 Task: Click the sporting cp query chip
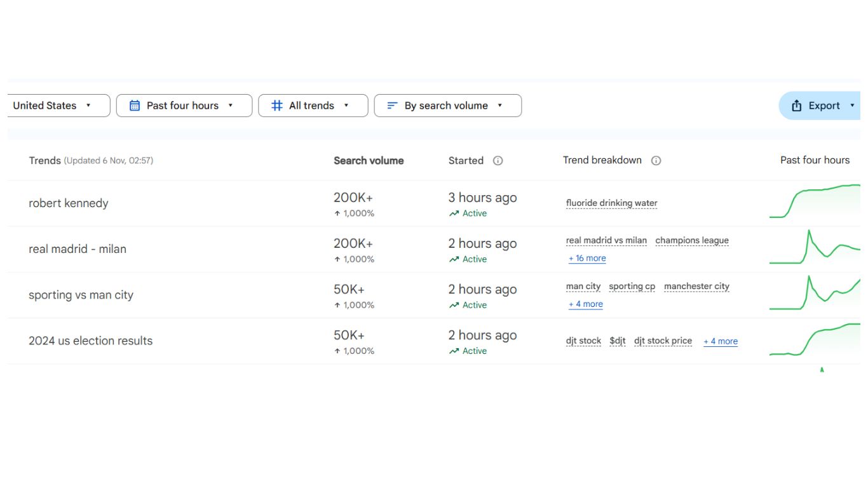click(632, 287)
